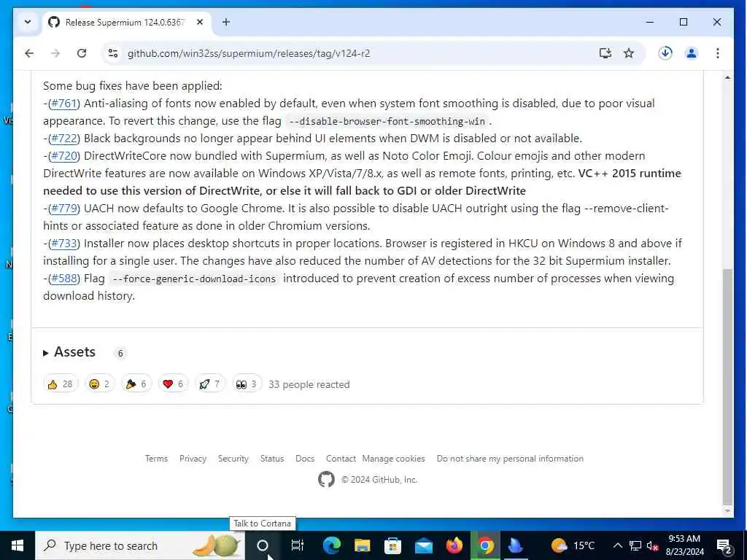This screenshot has height=560, width=747.
Task: React with hooray party emoji (6)
Action: (136, 384)
